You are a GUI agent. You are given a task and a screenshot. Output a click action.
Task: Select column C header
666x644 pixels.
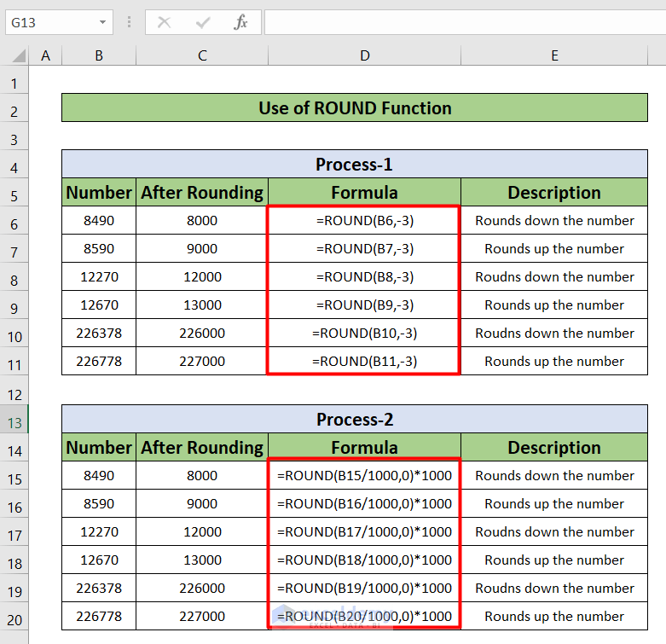coord(202,55)
